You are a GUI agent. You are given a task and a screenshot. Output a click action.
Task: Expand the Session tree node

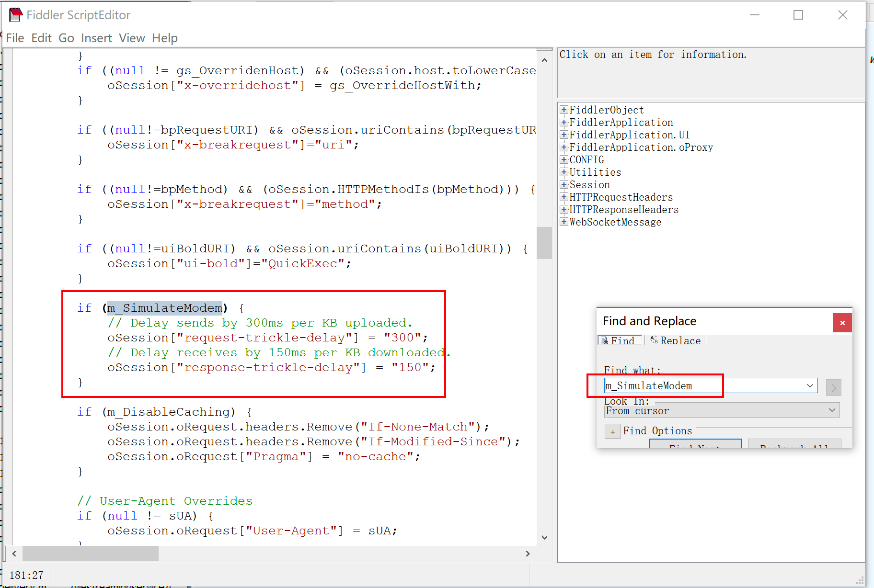pos(564,184)
